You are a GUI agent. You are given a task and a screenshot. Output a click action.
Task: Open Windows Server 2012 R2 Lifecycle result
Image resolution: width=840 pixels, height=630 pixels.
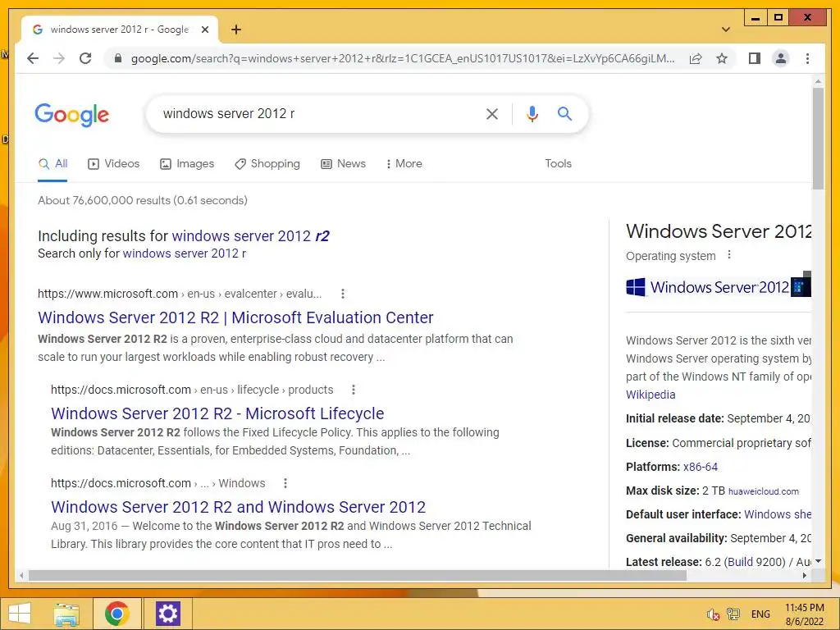point(217,413)
